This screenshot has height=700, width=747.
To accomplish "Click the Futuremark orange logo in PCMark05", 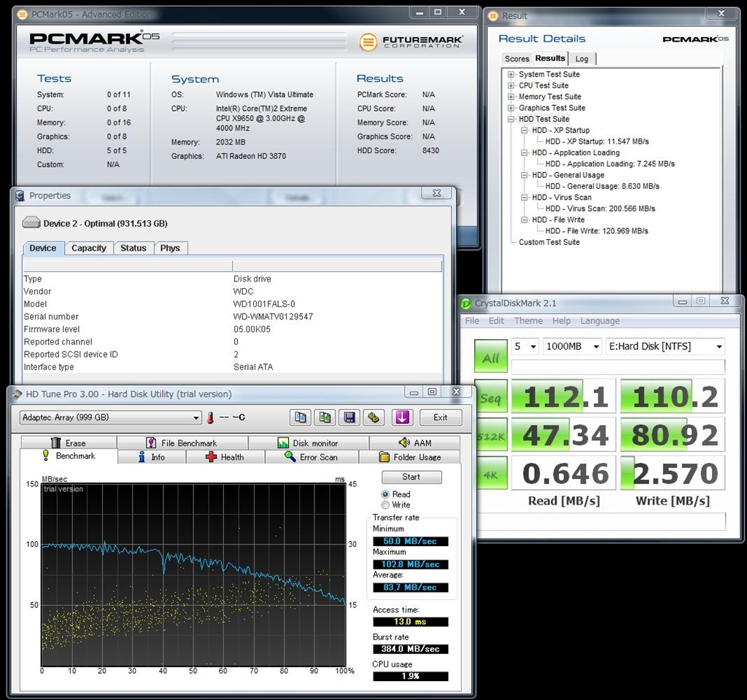I will (x=368, y=42).
